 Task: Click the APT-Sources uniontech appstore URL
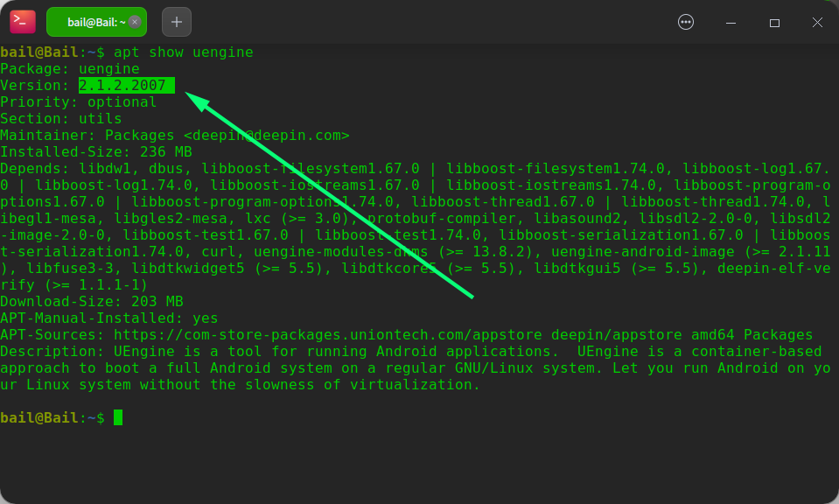coord(328,335)
